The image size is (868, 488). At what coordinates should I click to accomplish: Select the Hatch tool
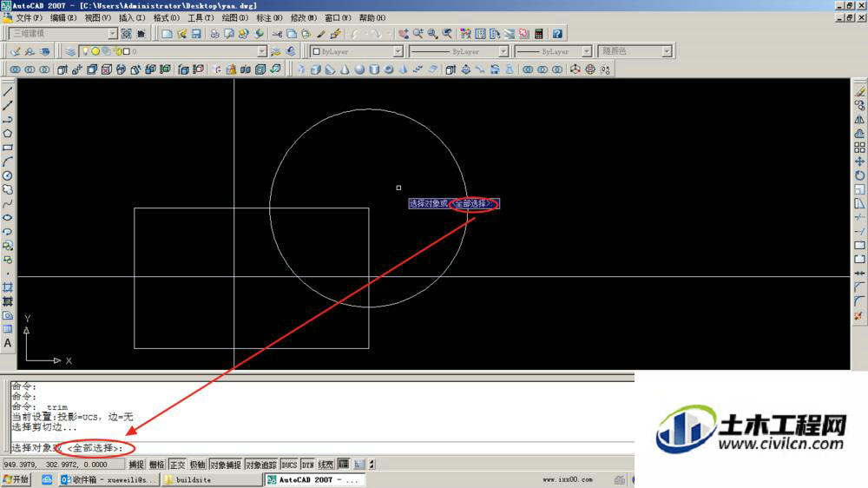tap(8, 287)
